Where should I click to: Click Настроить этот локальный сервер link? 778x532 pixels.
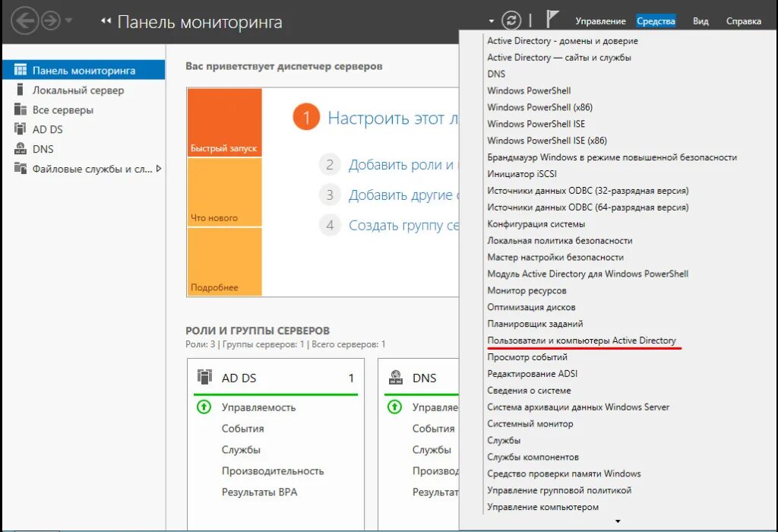pos(393,118)
